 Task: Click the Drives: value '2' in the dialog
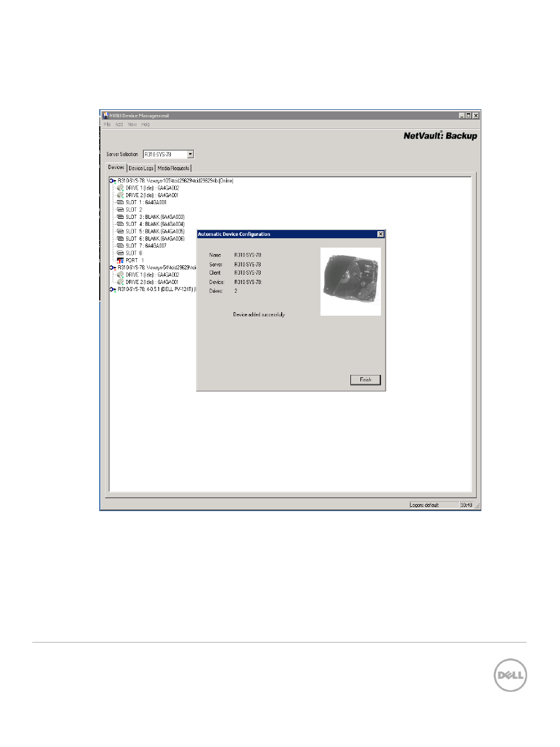click(x=236, y=291)
